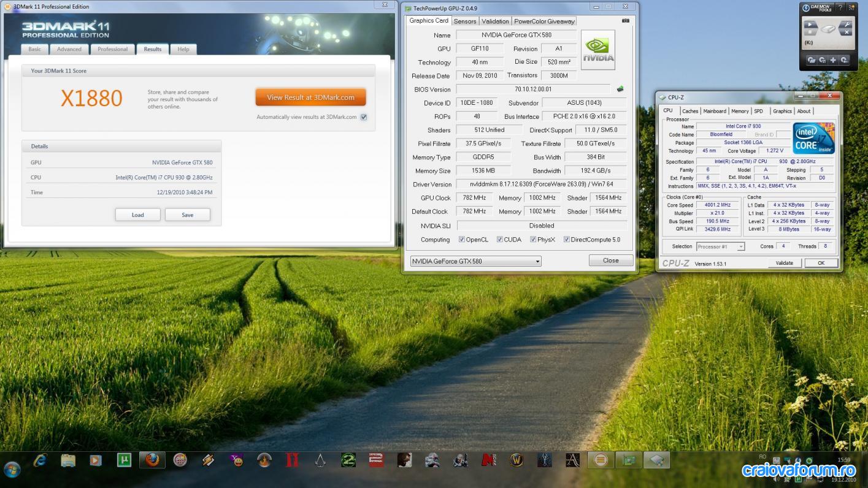This screenshot has width=868, height=488.
Task: Click the Daemon Tools mount play button
Action: [810, 25]
